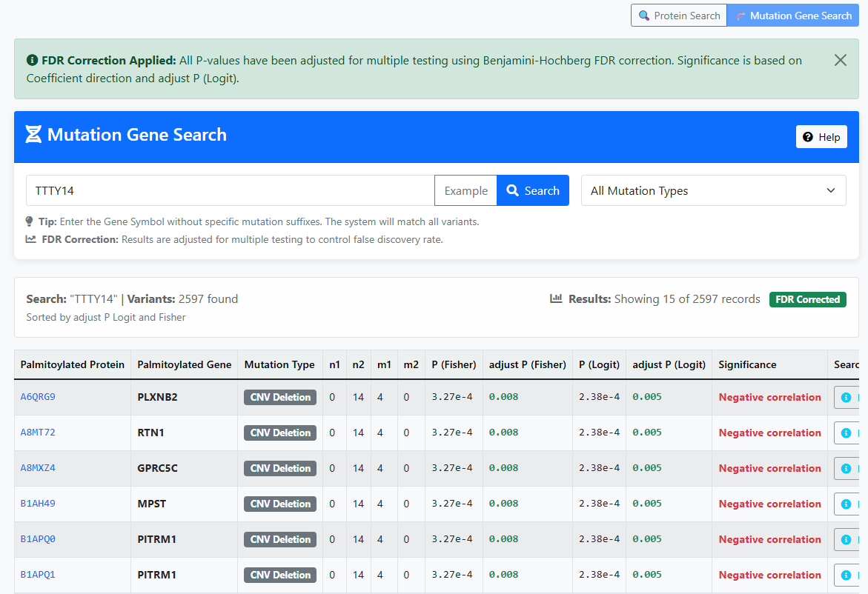This screenshot has width=868, height=594.
Task: Click the lightbulb Tip icon
Action: (30, 221)
